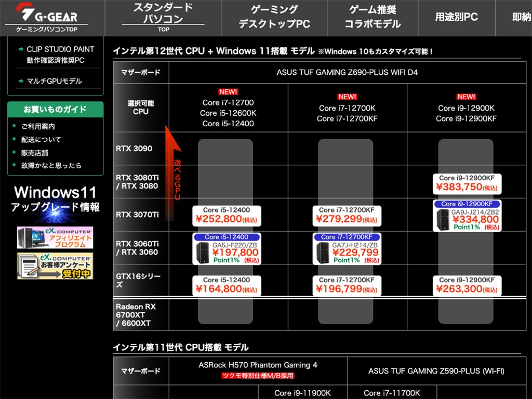Click Core i9-12900K CPU option text
The image size is (532, 399).
click(x=466, y=108)
